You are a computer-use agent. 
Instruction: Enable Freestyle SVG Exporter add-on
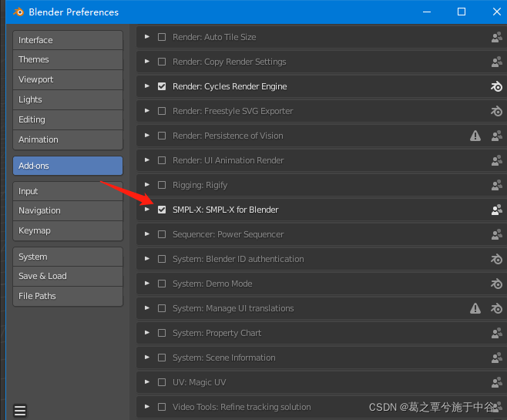tap(162, 111)
